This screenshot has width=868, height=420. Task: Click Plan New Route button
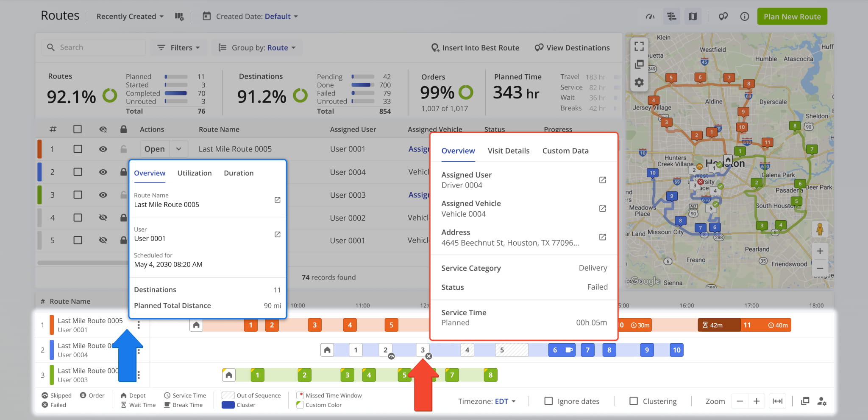792,17
